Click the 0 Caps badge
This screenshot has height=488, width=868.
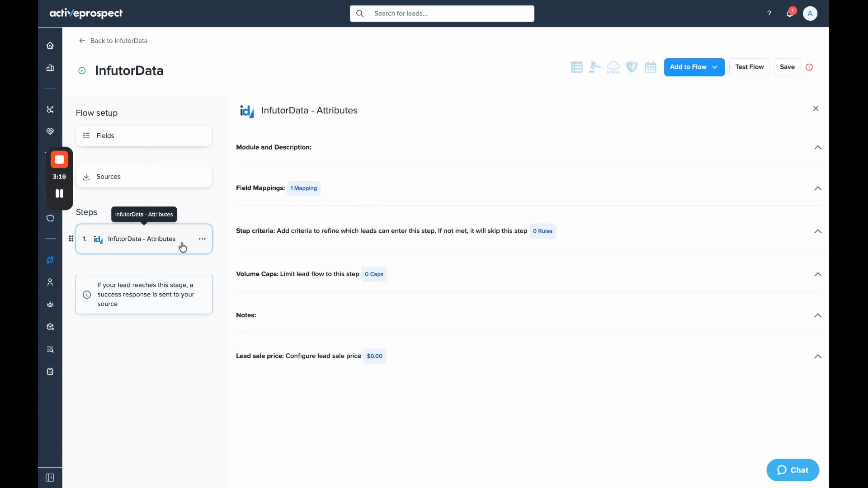(374, 274)
